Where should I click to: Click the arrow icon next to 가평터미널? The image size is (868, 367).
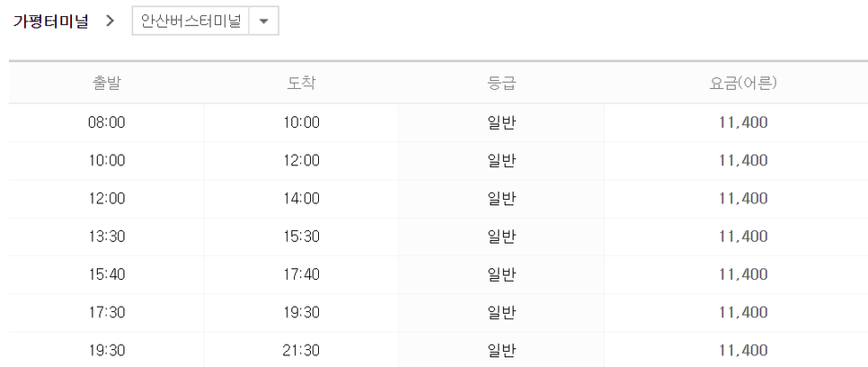[110, 22]
